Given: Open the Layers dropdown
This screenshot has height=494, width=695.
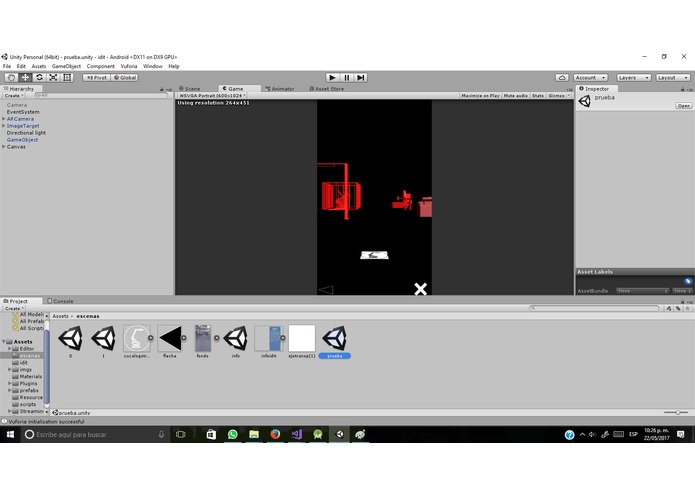Looking at the screenshot, I should pyautogui.click(x=634, y=78).
